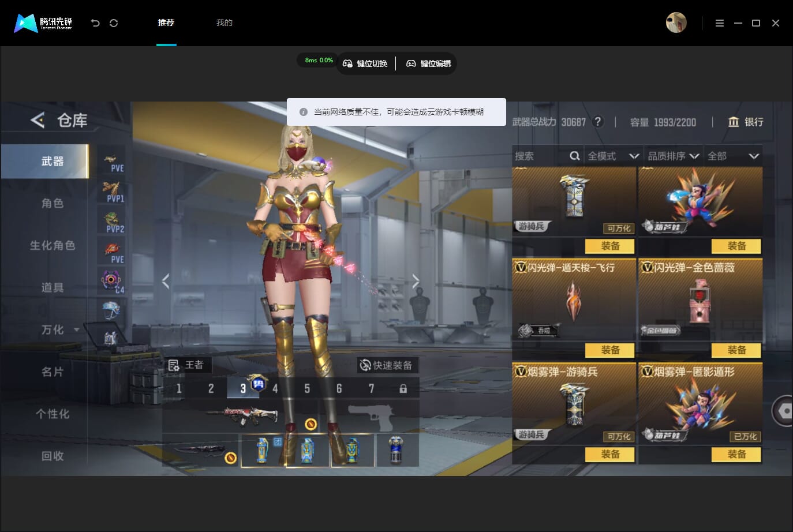Select the helmet category icon
The image size is (793, 532).
111,312
